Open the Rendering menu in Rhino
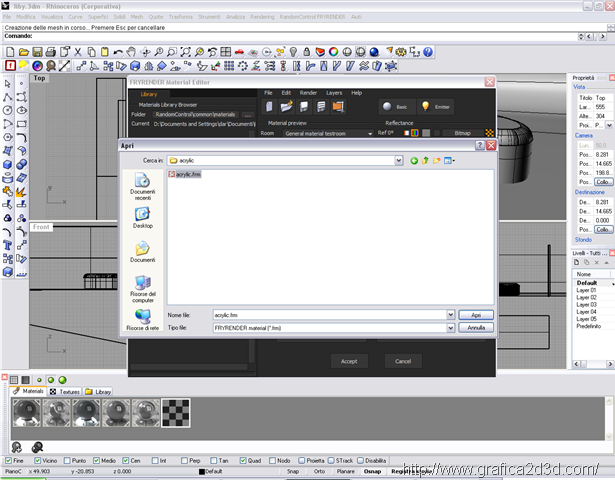This screenshot has width=615, height=480. point(262,17)
